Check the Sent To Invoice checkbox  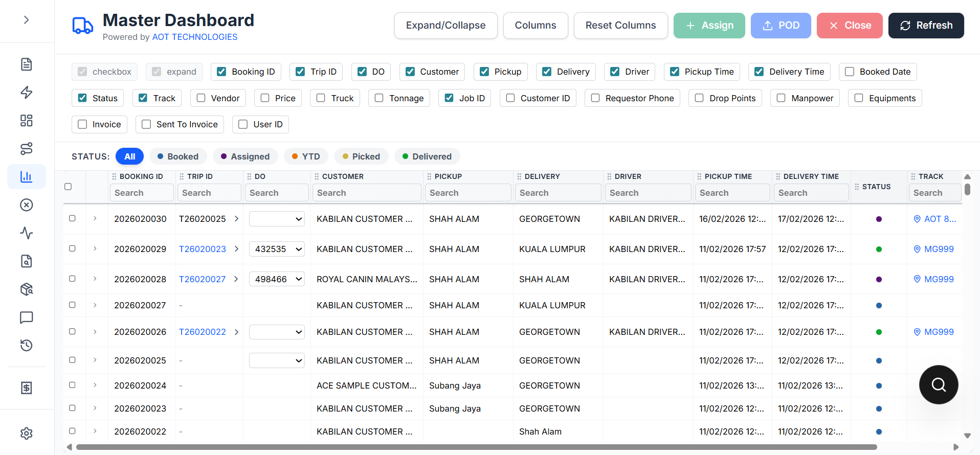tap(146, 124)
